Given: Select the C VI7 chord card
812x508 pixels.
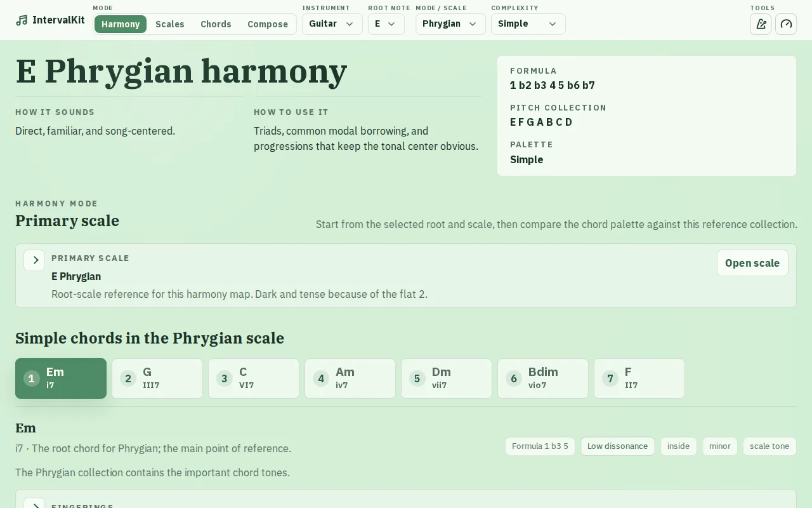Looking at the screenshot, I should (x=254, y=378).
